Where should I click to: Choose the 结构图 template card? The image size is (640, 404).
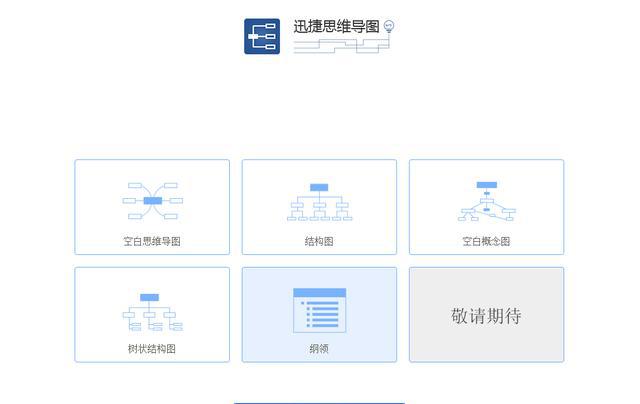(x=319, y=207)
